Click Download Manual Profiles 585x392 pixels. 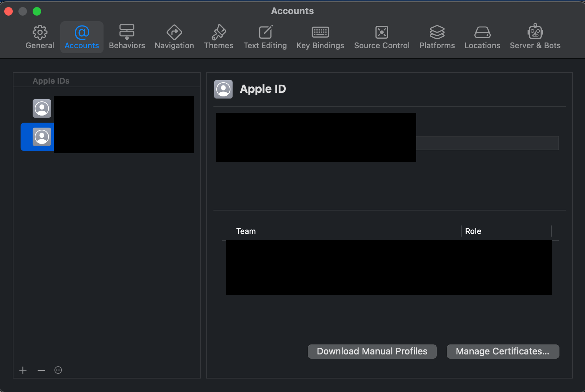372,351
